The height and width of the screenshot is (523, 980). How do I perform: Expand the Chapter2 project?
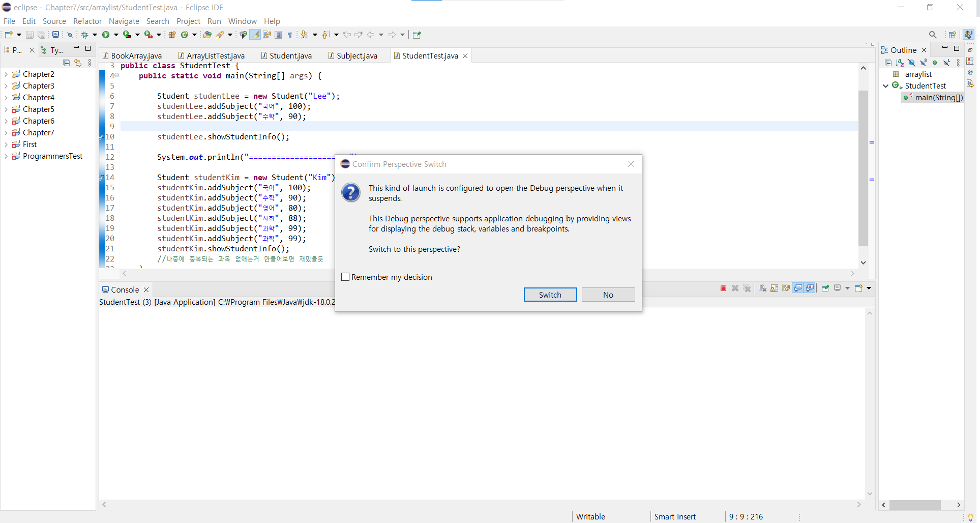pos(6,74)
